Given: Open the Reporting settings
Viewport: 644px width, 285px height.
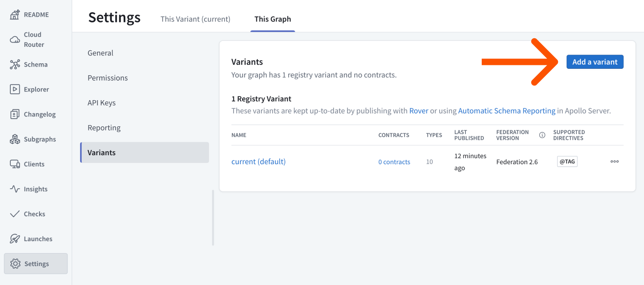Looking at the screenshot, I should (x=104, y=128).
